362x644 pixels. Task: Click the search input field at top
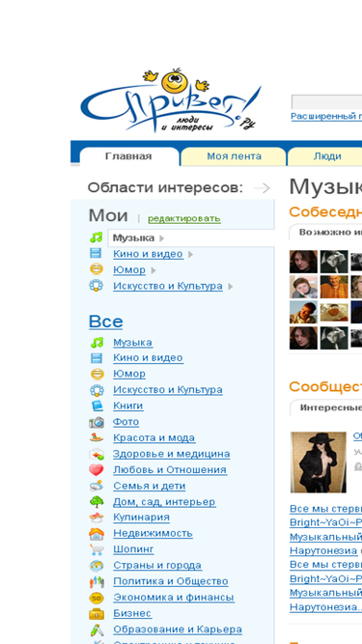tap(326, 101)
